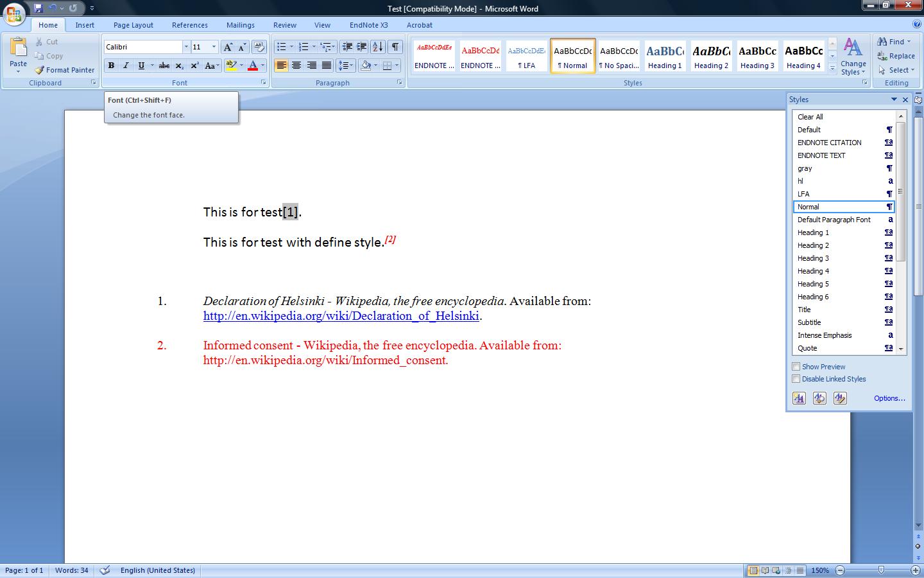
Task: Sort the selected text alphabetically
Action: pos(378,46)
